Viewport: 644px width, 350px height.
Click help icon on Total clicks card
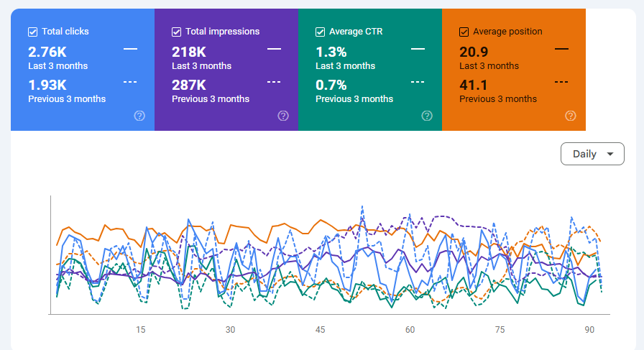[x=139, y=116]
